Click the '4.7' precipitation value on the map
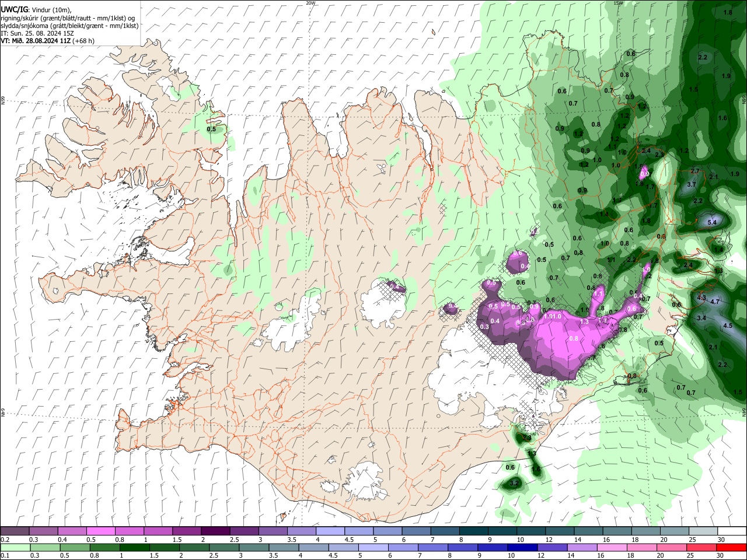The height and width of the screenshot is (560, 747). pyautogui.click(x=715, y=302)
